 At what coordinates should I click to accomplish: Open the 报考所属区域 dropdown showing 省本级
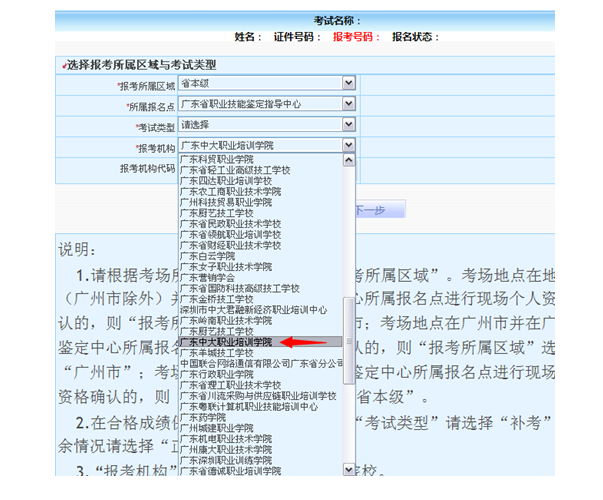coord(267,83)
